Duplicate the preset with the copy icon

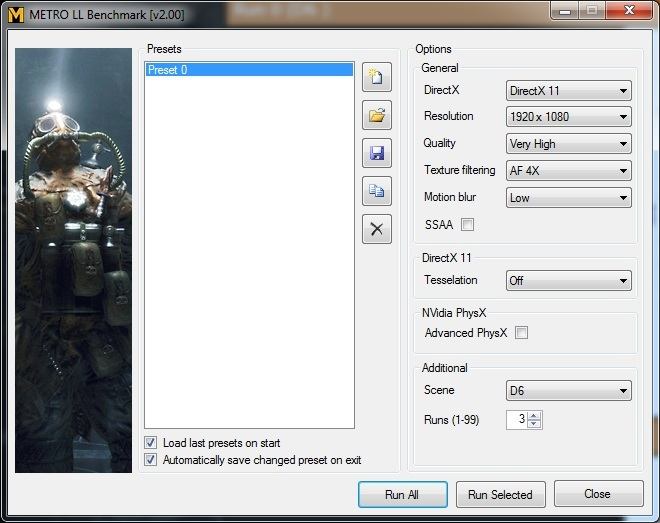(x=377, y=191)
